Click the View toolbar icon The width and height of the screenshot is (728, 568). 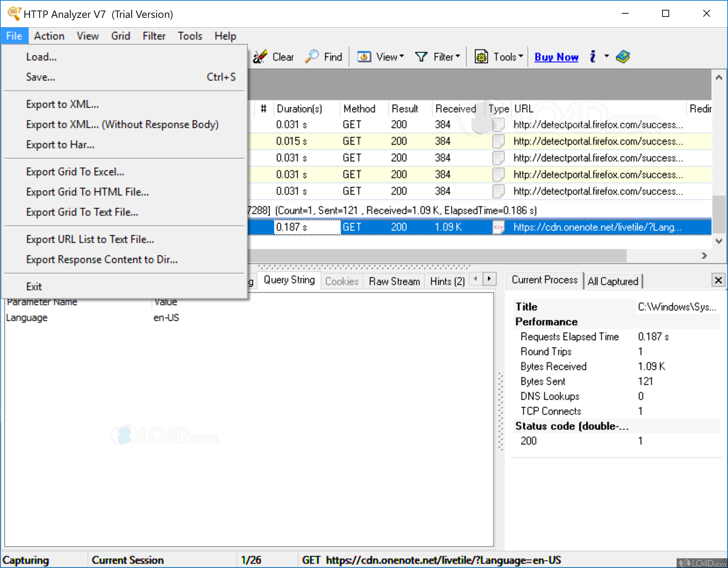click(364, 56)
